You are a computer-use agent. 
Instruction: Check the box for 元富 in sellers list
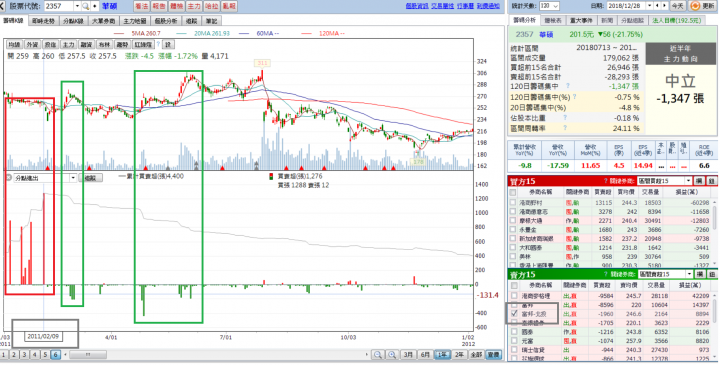click(x=514, y=341)
